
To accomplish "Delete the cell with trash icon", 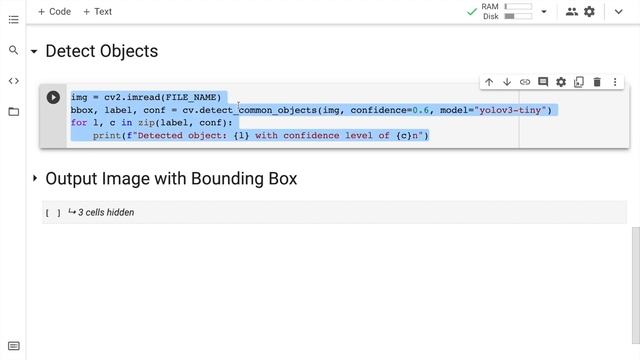I will tap(597, 82).
